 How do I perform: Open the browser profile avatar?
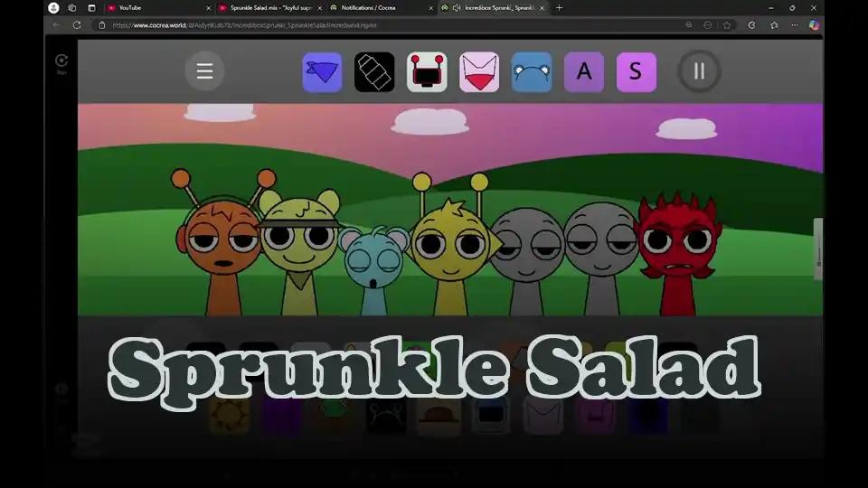click(x=53, y=8)
